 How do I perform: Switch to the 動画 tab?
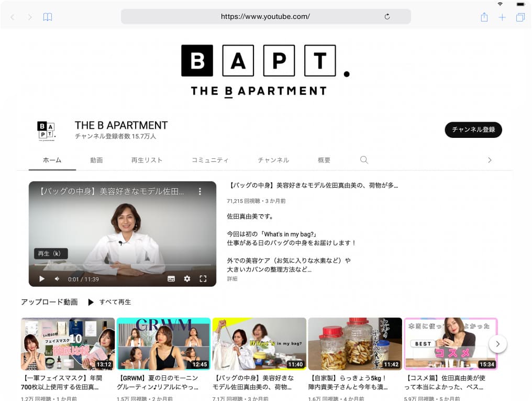tap(96, 160)
